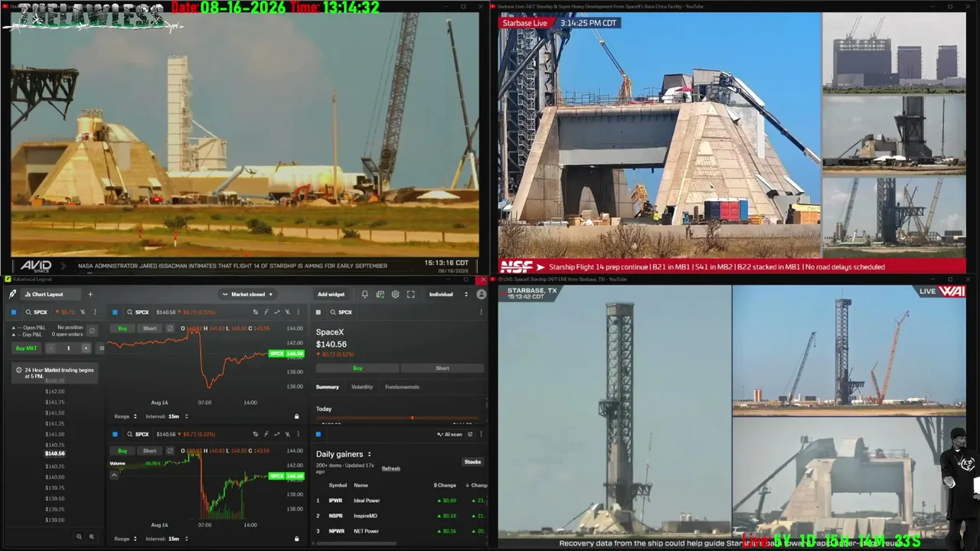Click the $141.75 level in the price ladder

[x=54, y=402]
